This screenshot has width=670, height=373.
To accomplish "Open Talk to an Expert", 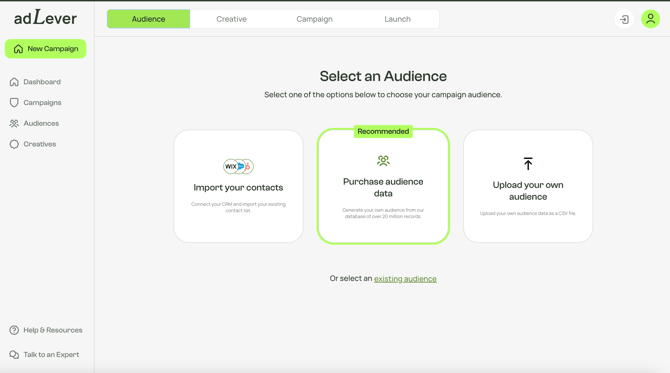I will (44, 355).
